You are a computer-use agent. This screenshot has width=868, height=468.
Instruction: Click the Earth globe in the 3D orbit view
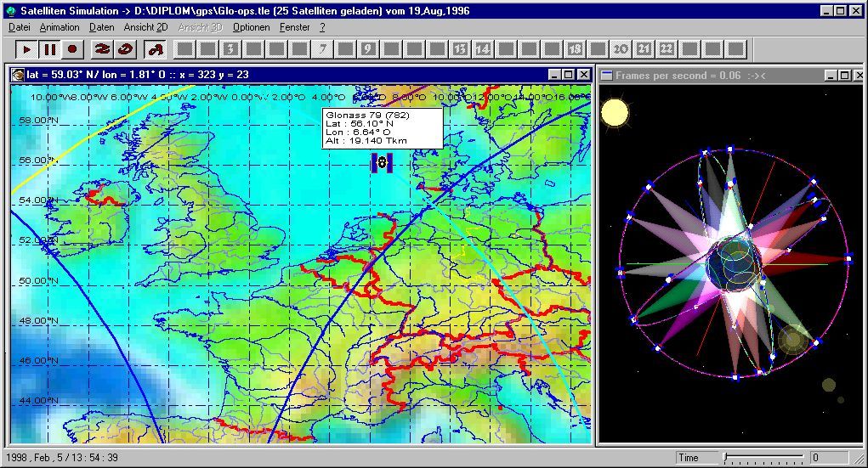[734, 264]
